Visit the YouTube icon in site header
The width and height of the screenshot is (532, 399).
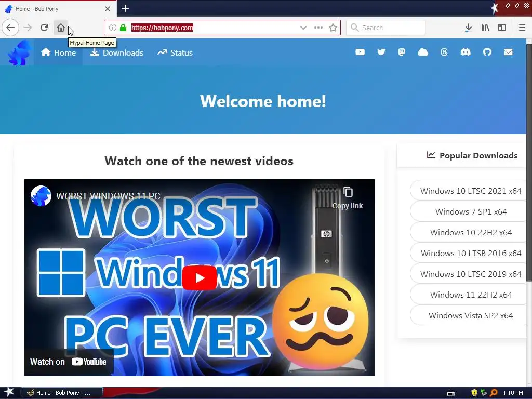click(x=360, y=52)
